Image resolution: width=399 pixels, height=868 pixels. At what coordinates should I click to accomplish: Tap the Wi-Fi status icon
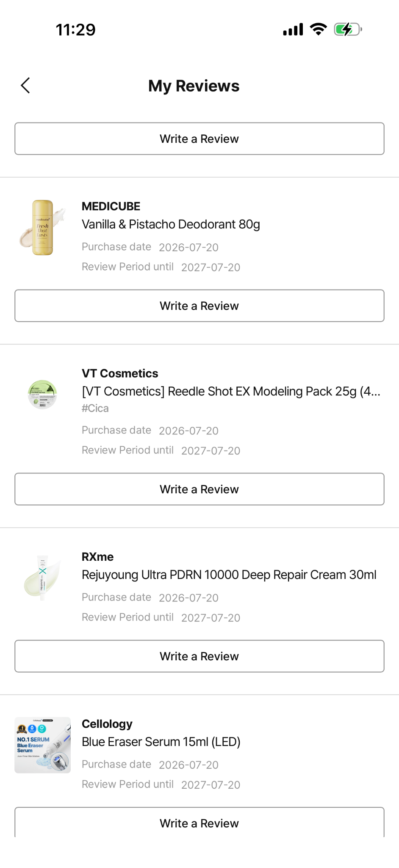pos(318,29)
